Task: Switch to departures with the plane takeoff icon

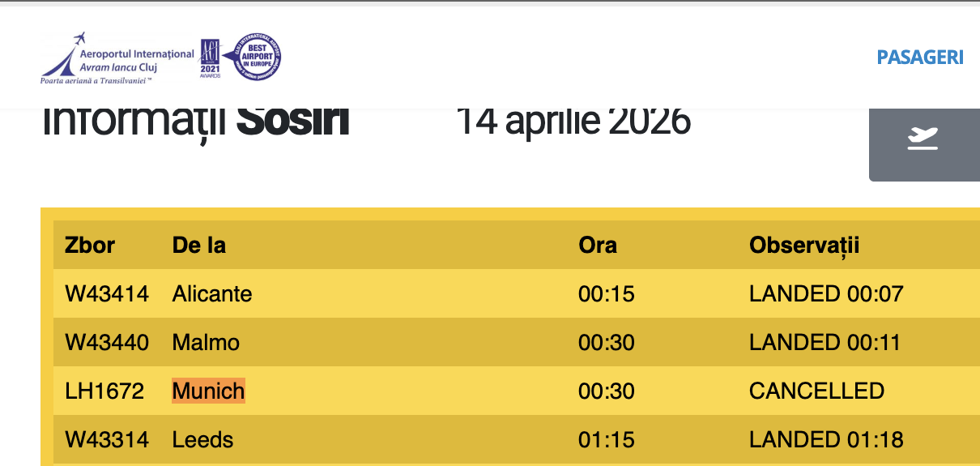Action: (x=922, y=139)
